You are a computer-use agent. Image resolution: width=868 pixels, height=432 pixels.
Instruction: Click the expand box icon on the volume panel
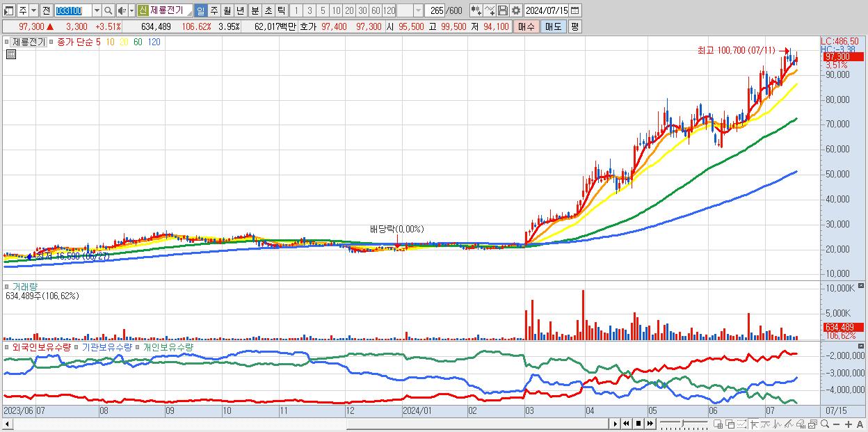click(862, 286)
